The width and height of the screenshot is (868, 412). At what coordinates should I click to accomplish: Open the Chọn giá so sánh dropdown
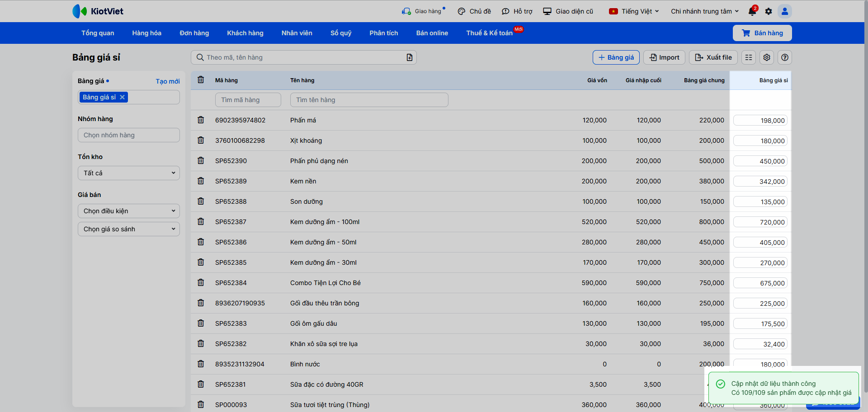point(129,229)
